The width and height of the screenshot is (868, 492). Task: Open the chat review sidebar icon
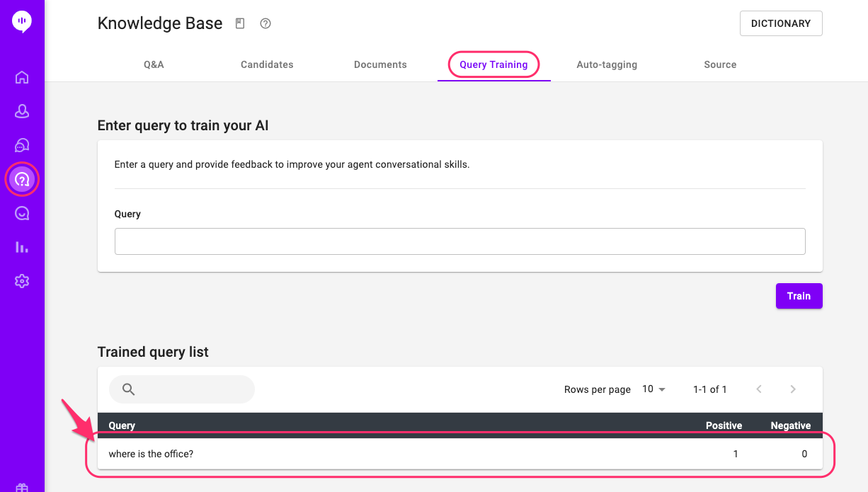point(22,213)
